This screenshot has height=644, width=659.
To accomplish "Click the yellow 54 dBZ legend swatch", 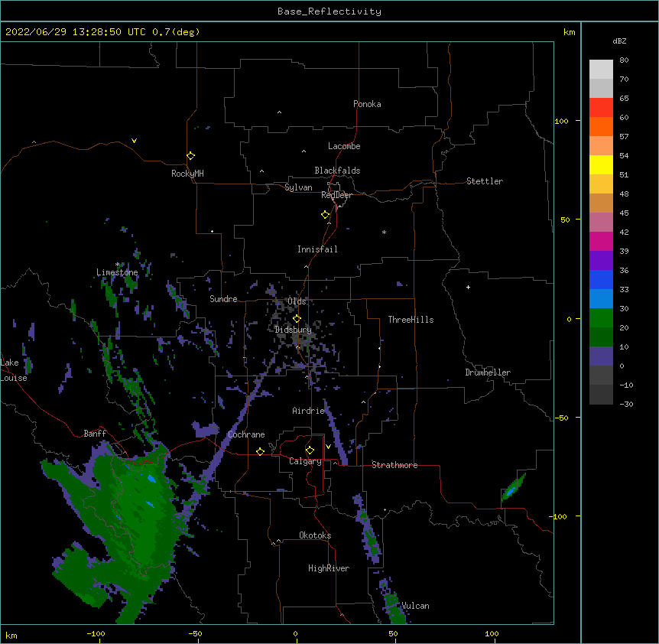I will click(601, 165).
